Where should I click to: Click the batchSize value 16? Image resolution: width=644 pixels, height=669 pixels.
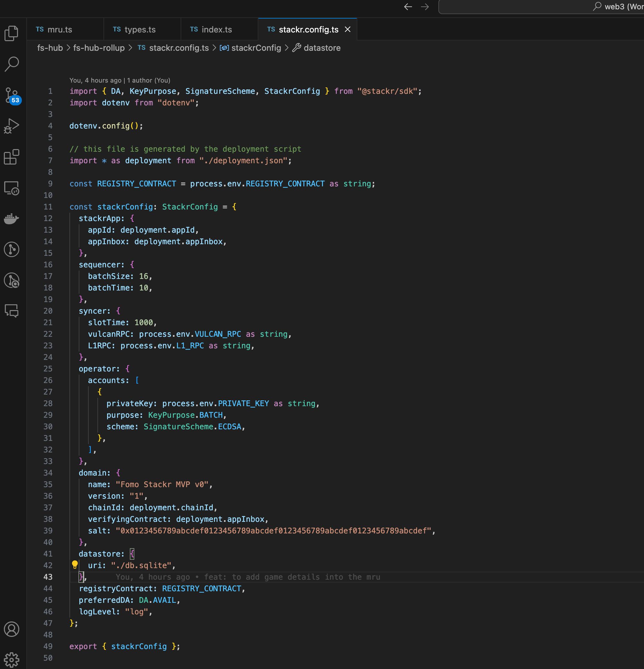143,276
